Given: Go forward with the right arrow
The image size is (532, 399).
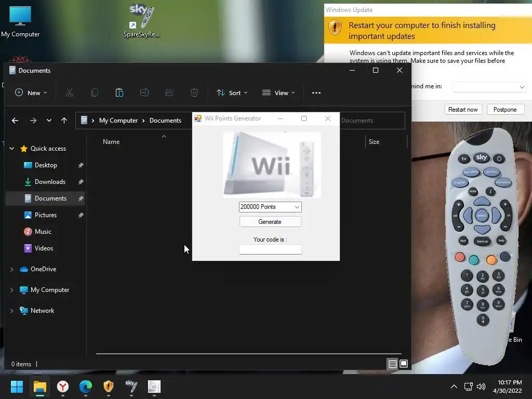Looking at the screenshot, I should click(x=33, y=121).
